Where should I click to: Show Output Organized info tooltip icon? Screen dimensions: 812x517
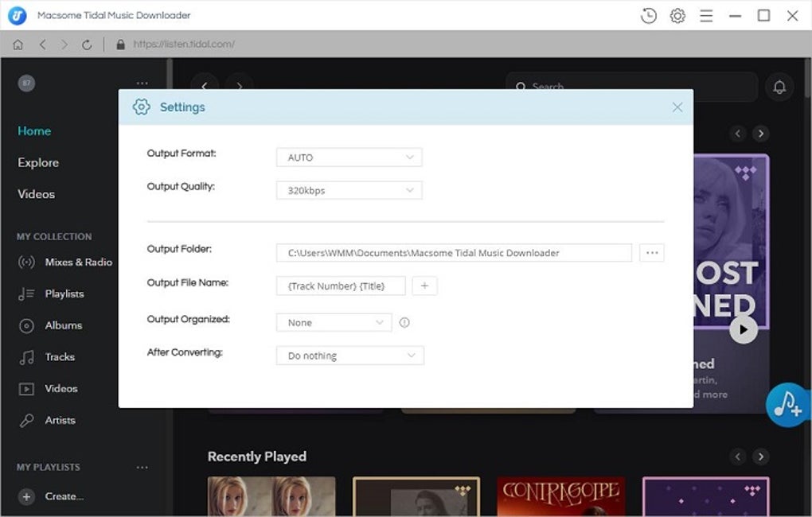[x=404, y=322]
